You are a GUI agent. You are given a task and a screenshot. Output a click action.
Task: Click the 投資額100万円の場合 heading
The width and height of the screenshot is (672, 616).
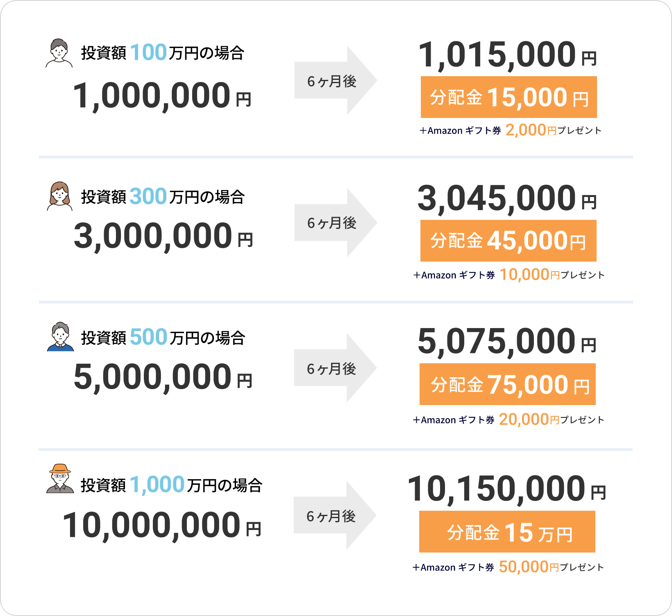[163, 53]
